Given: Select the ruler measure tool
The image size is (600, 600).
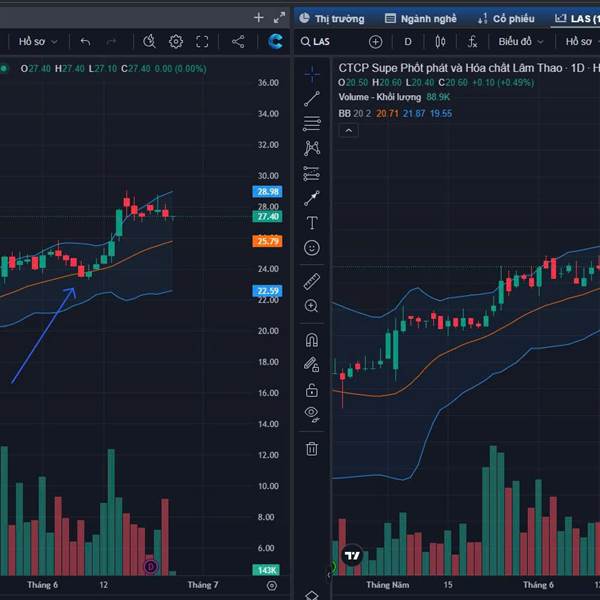Looking at the screenshot, I should coord(312,281).
